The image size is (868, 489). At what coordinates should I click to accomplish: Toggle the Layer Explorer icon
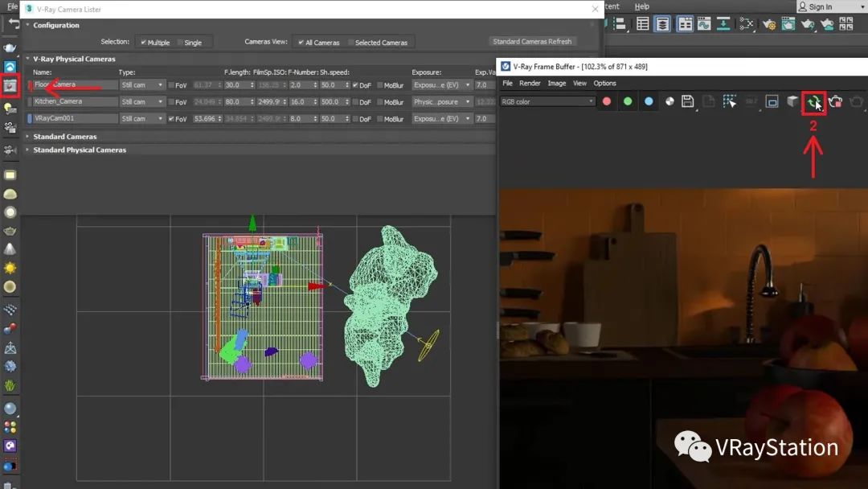(662, 24)
